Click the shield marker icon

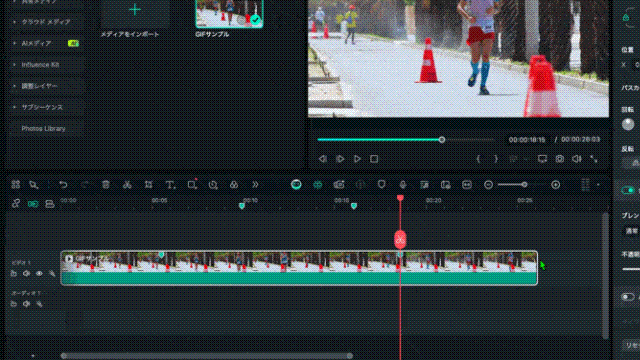(382, 184)
